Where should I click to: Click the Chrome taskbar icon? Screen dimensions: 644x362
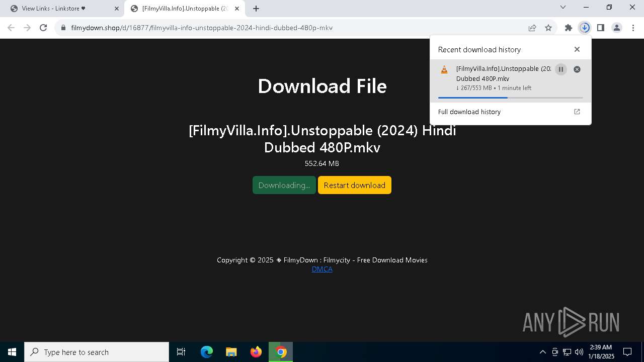pyautogui.click(x=281, y=352)
